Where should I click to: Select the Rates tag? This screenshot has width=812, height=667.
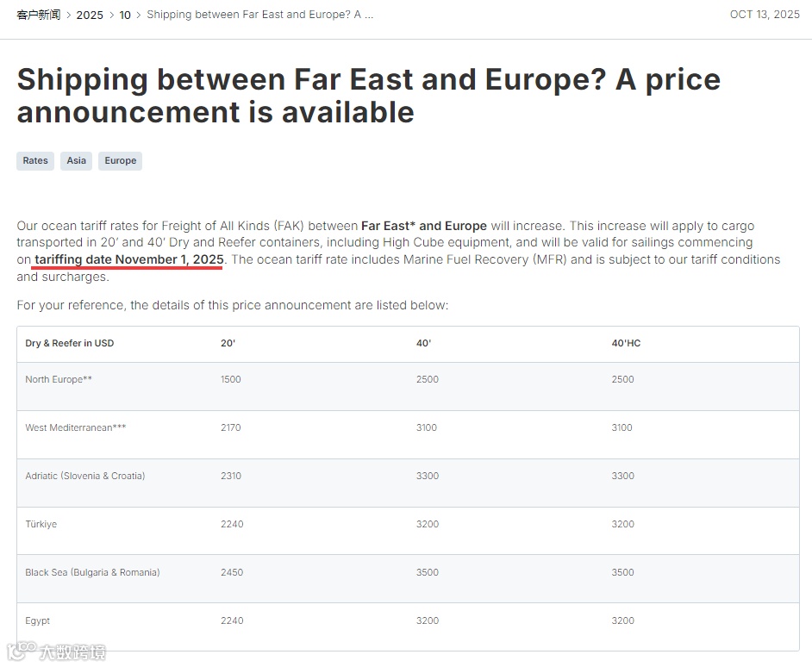click(x=35, y=160)
